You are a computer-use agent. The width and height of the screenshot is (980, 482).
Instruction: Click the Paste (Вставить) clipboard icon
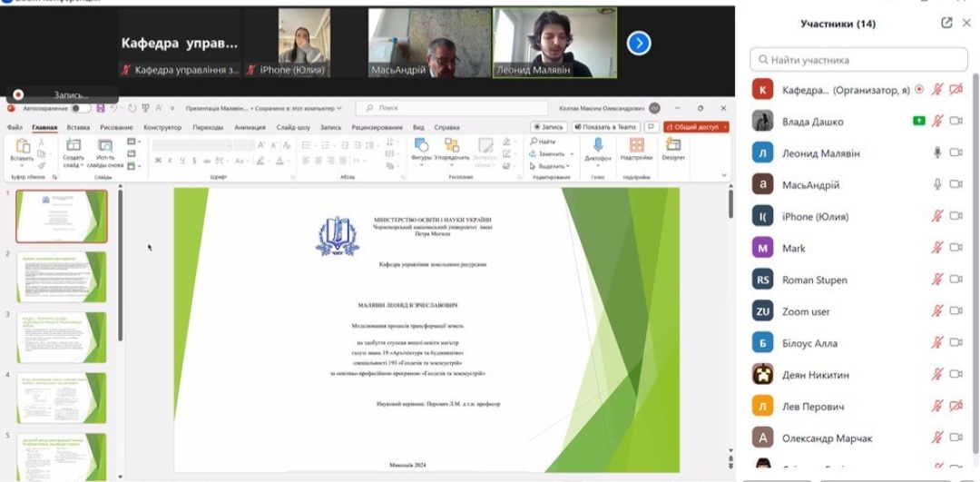pyautogui.click(x=22, y=146)
